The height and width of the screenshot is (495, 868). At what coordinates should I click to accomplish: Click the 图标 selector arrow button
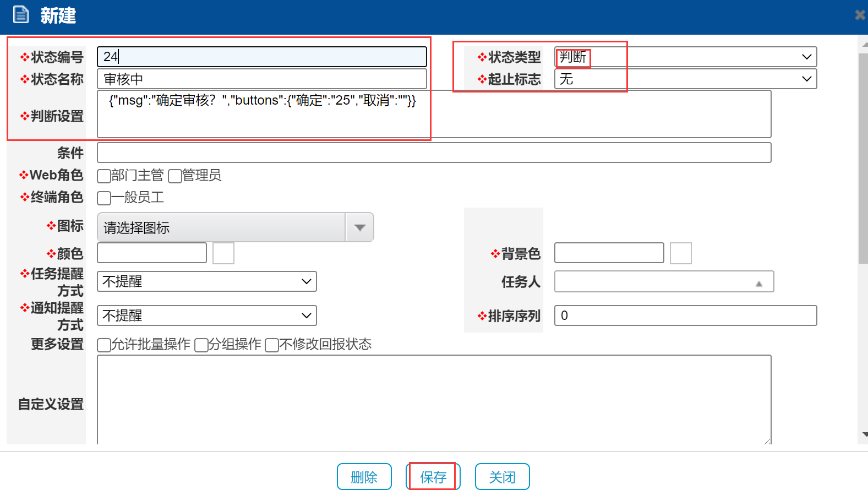359,227
